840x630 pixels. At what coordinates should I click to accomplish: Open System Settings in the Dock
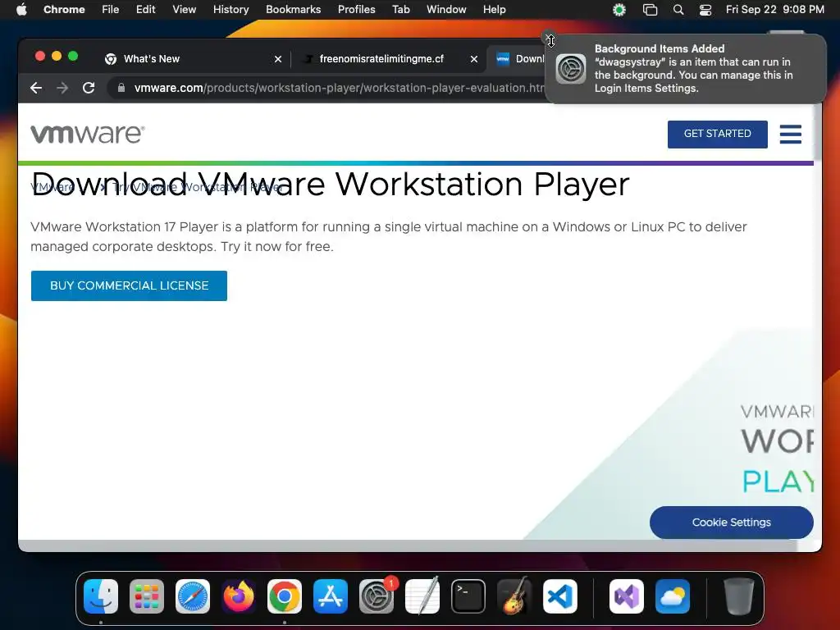click(377, 596)
